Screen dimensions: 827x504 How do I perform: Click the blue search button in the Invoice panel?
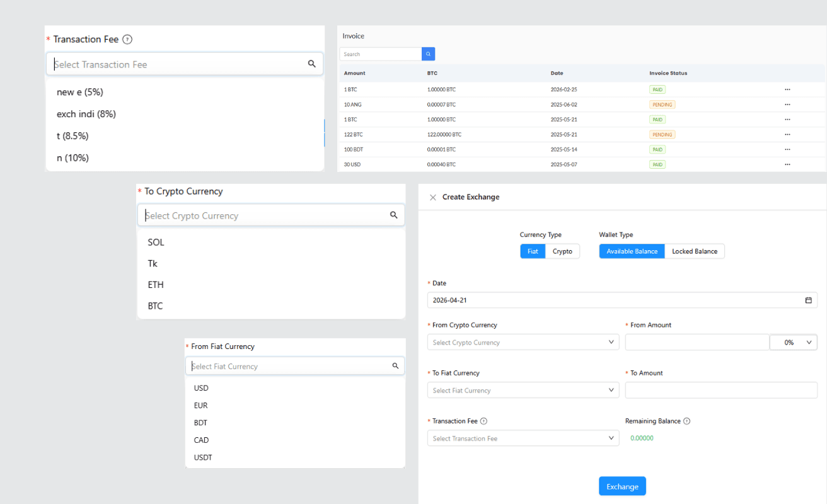tap(427, 54)
